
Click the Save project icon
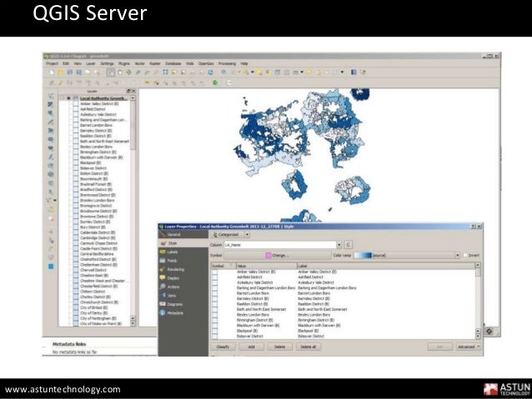pyautogui.click(x=69, y=72)
